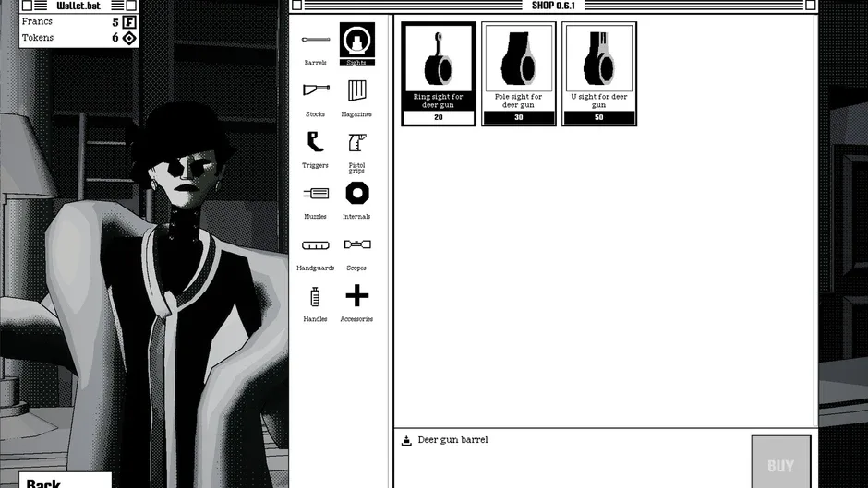Select Ring sight for deer gun item
Viewport: 868px width, 488px height.
click(439, 74)
